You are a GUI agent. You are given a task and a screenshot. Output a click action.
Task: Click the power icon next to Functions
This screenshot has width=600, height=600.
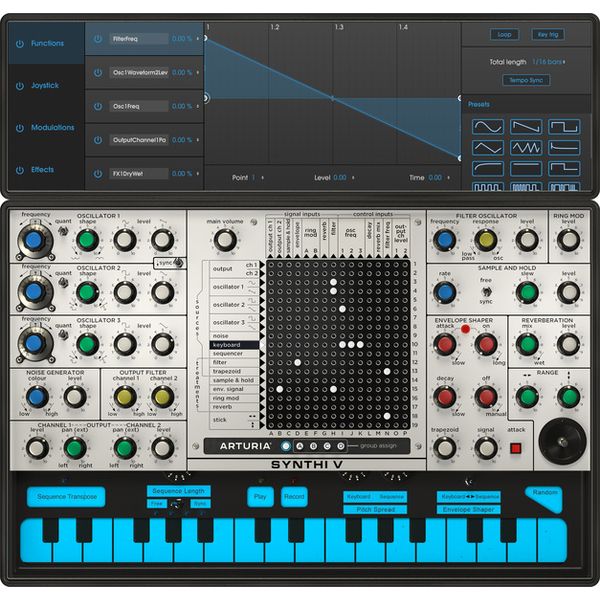pos(20,44)
